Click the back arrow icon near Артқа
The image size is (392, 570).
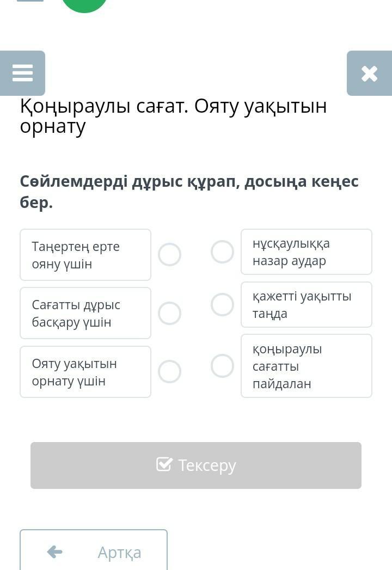(x=55, y=552)
